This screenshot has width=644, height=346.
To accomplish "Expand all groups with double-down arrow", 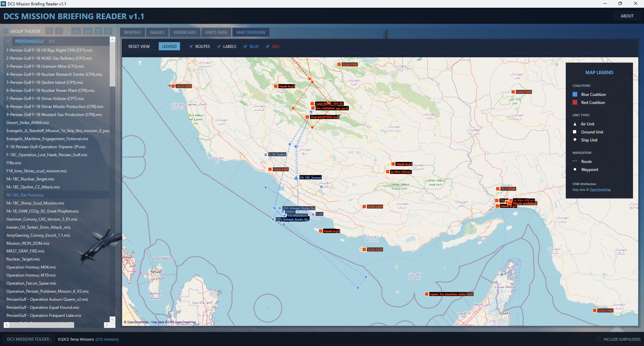I will [49, 31].
